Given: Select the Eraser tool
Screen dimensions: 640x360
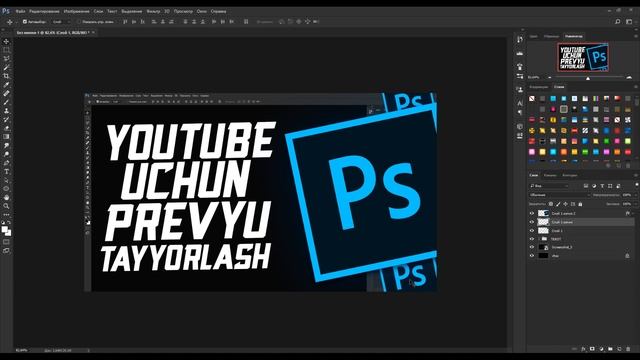Looking at the screenshot, I should coord(6,128).
